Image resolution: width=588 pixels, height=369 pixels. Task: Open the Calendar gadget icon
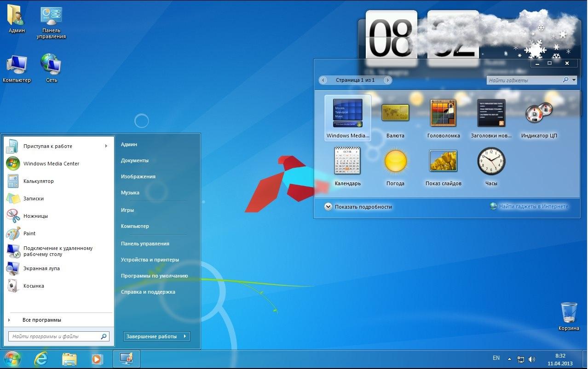347,161
